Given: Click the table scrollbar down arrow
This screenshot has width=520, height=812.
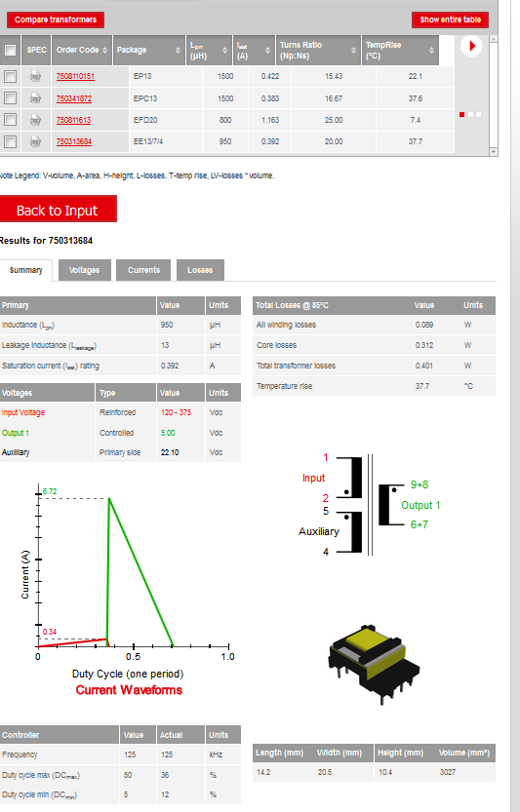Looking at the screenshot, I should point(494,152).
